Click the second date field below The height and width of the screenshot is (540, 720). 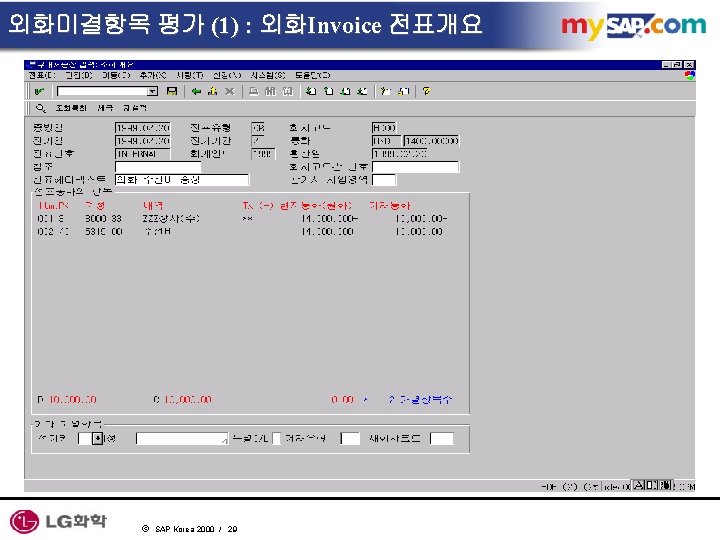(142, 141)
